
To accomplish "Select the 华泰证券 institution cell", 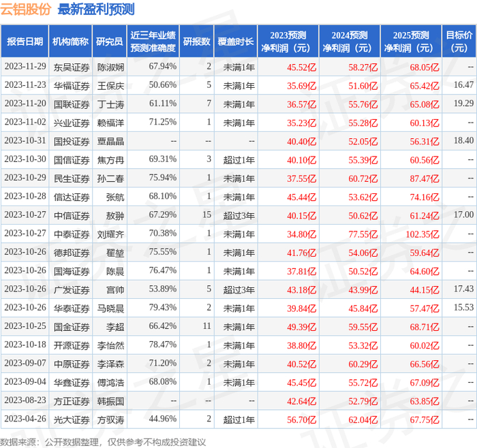I will 72,308.
